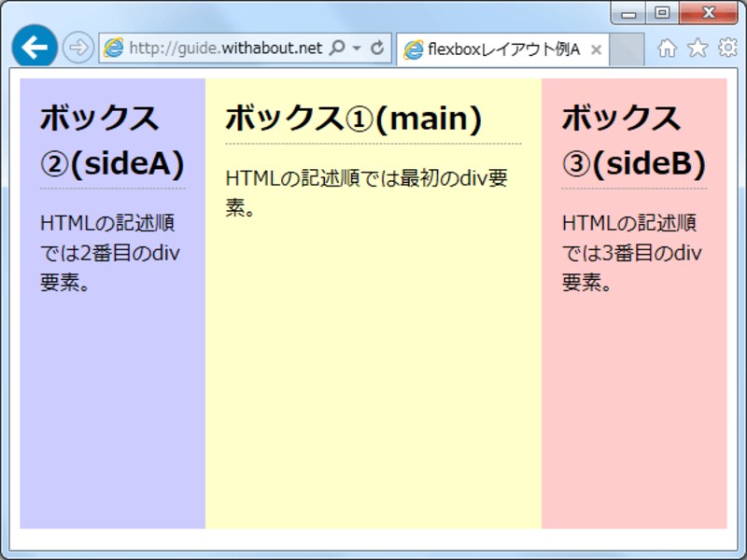The height and width of the screenshot is (560, 747).
Task: Refresh the page with the reload icon
Action: tap(377, 48)
